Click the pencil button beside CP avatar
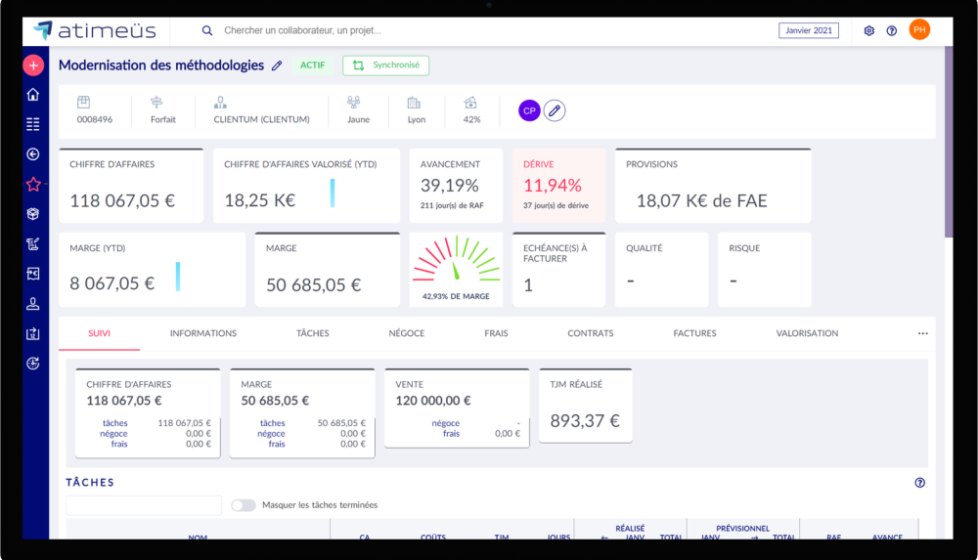978x560 pixels. point(555,110)
